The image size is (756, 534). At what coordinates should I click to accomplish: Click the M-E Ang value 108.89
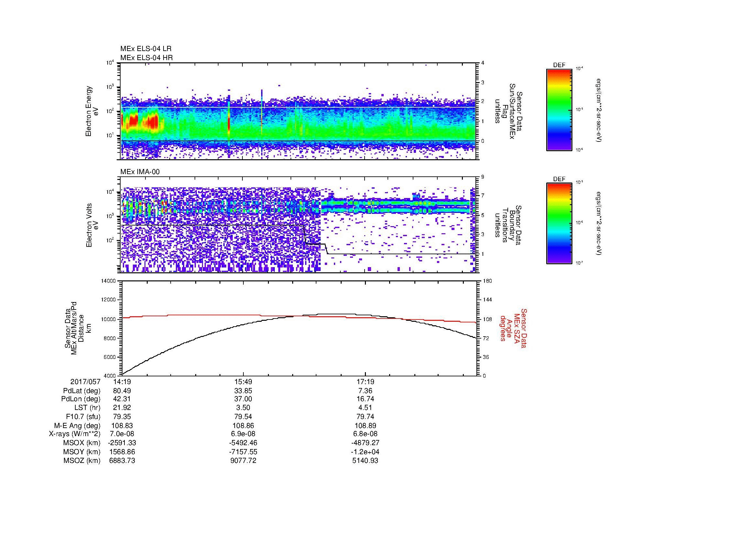366,426
